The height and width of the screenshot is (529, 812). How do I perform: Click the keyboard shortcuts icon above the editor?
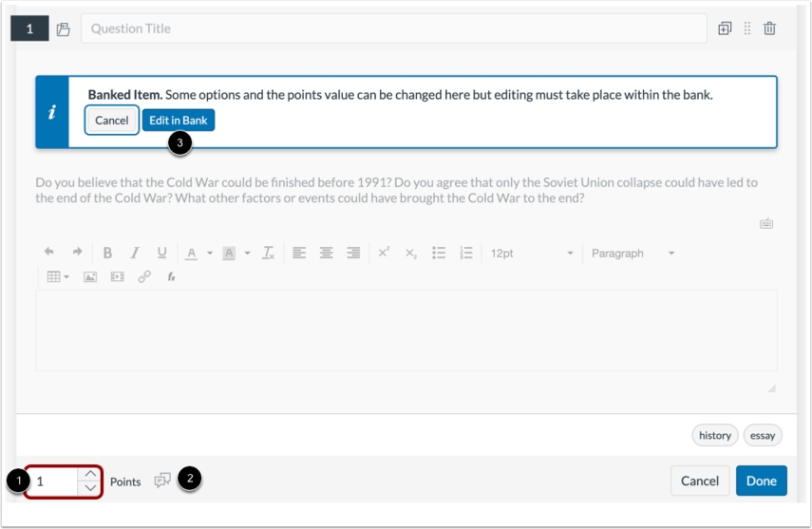coord(766,224)
